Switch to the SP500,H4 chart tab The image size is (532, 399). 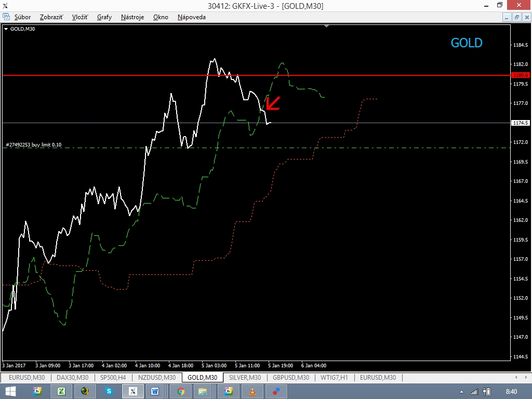pyautogui.click(x=113, y=377)
